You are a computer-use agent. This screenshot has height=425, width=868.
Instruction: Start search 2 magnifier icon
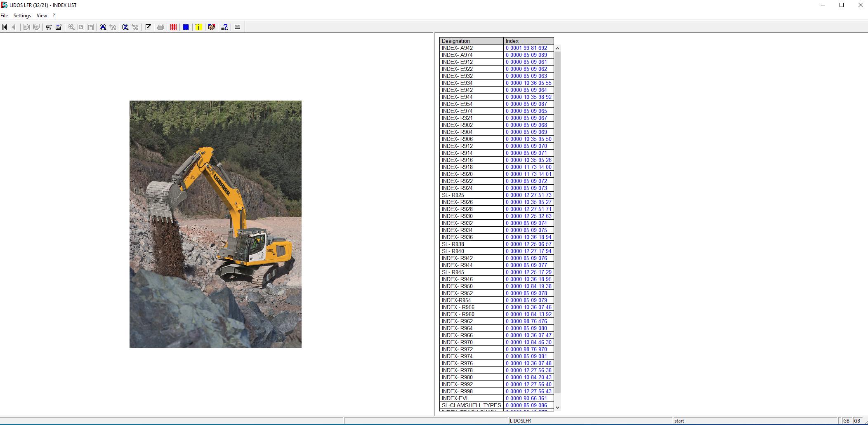(x=125, y=27)
